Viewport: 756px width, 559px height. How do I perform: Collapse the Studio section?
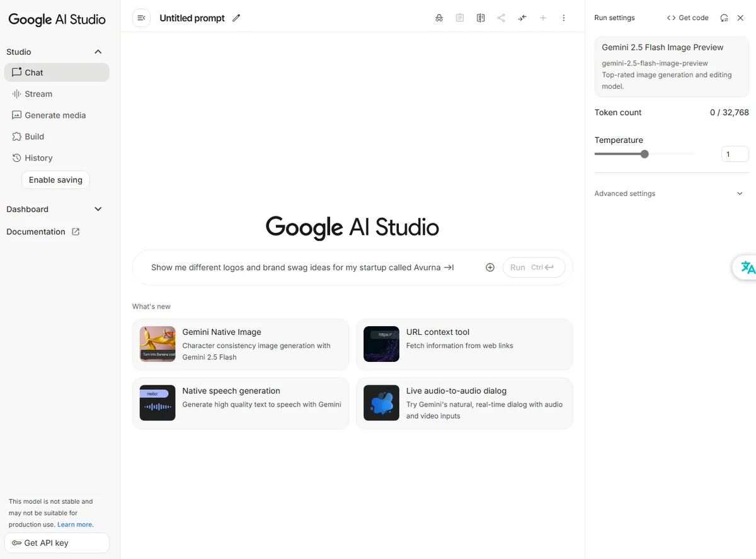(98, 52)
